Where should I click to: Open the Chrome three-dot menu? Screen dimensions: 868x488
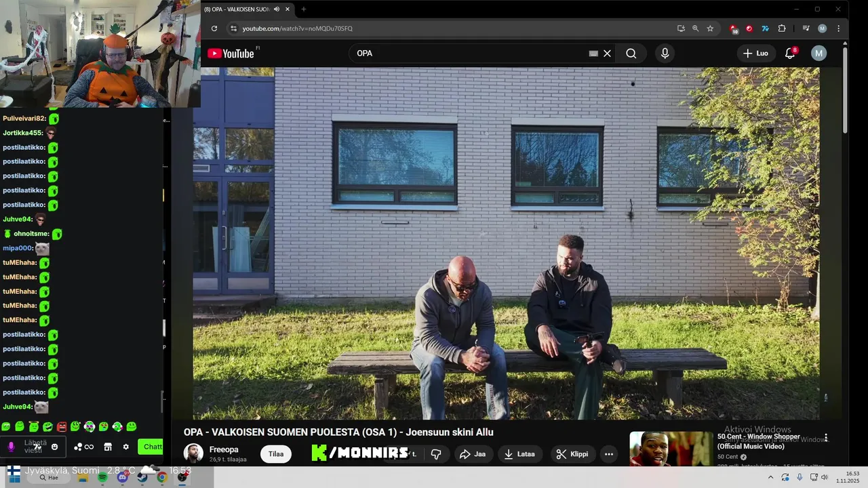point(839,28)
